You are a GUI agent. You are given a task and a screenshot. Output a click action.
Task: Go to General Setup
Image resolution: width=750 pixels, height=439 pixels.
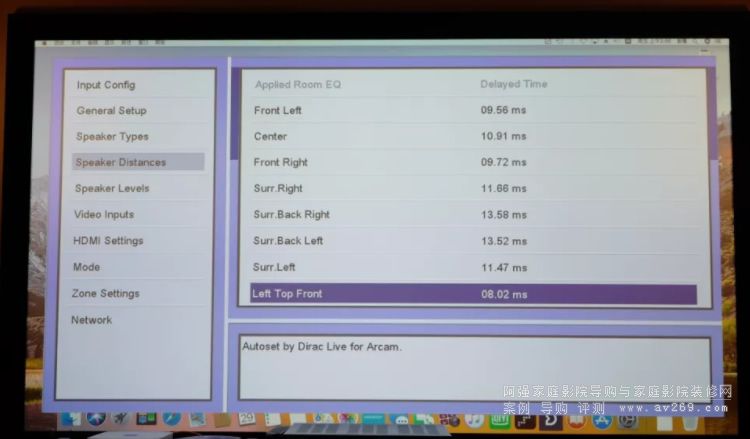(111, 111)
